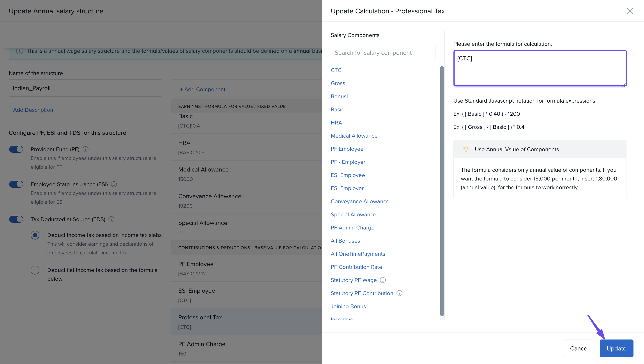Insert Gross component into formula
Image resolution: width=644 pixels, height=364 pixels.
click(x=338, y=83)
